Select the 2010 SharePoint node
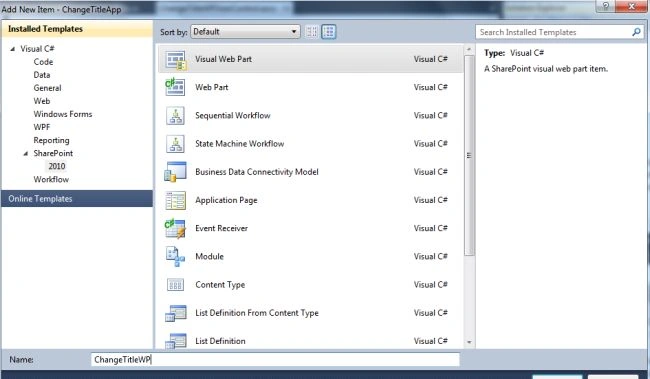The height and width of the screenshot is (379, 650). coord(57,166)
